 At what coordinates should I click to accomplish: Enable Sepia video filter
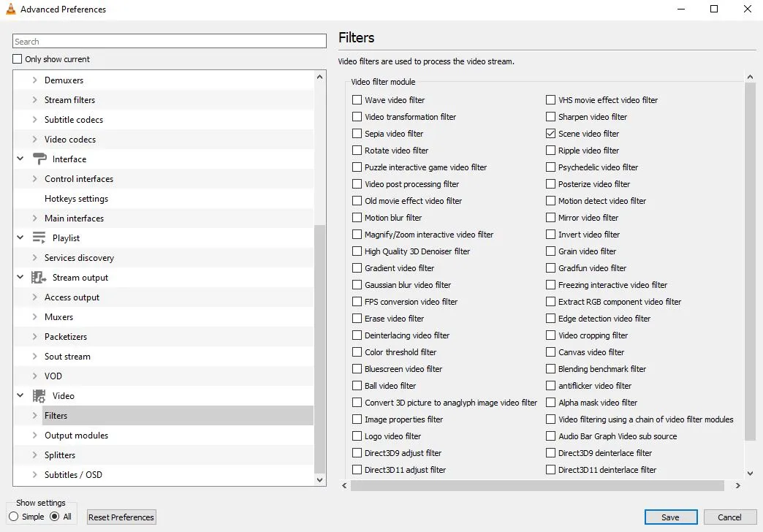[x=357, y=133]
